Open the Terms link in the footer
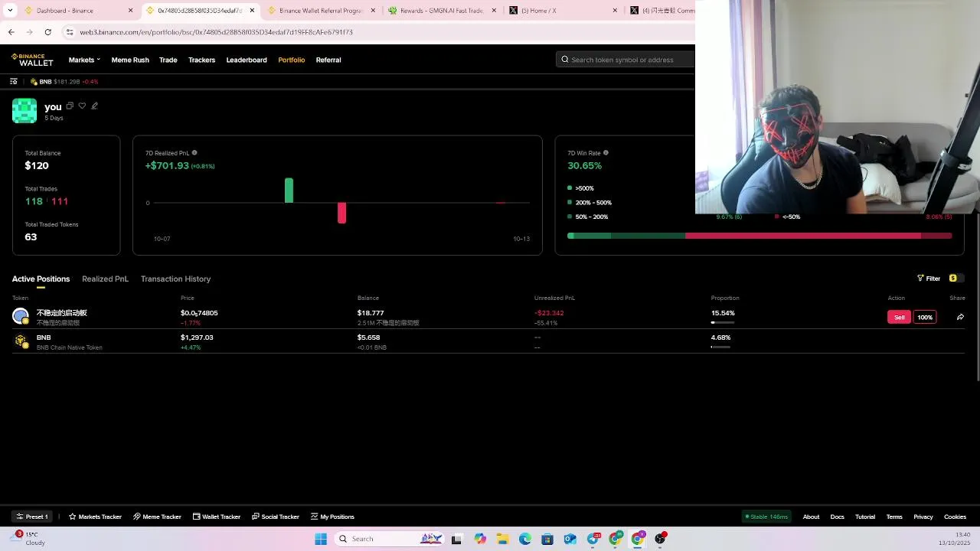This screenshot has height=551, width=980. (x=894, y=517)
